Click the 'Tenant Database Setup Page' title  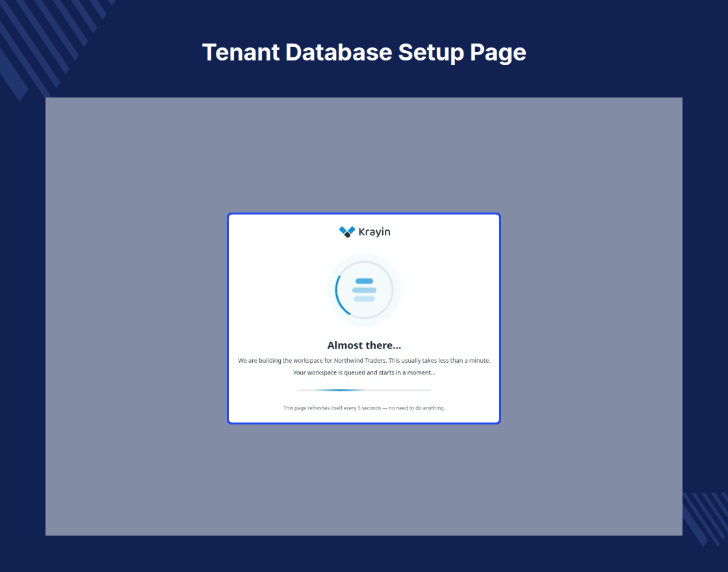pos(365,52)
